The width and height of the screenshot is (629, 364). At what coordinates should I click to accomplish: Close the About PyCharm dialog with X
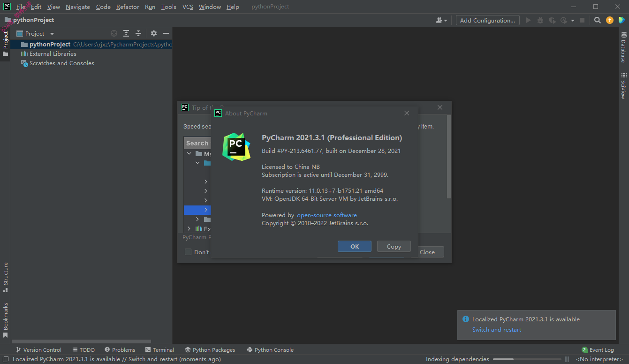click(x=407, y=113)
